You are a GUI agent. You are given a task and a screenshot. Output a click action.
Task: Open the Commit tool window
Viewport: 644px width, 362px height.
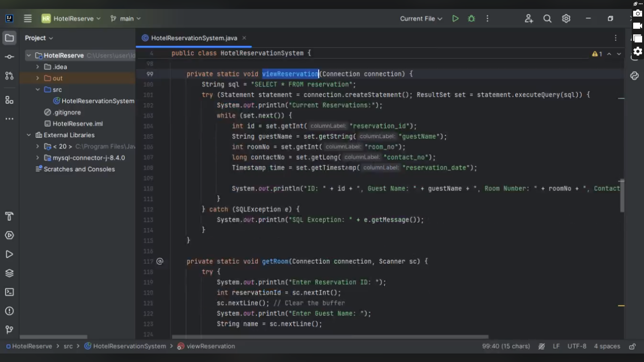pyautogui.click(x=9, y=57)
